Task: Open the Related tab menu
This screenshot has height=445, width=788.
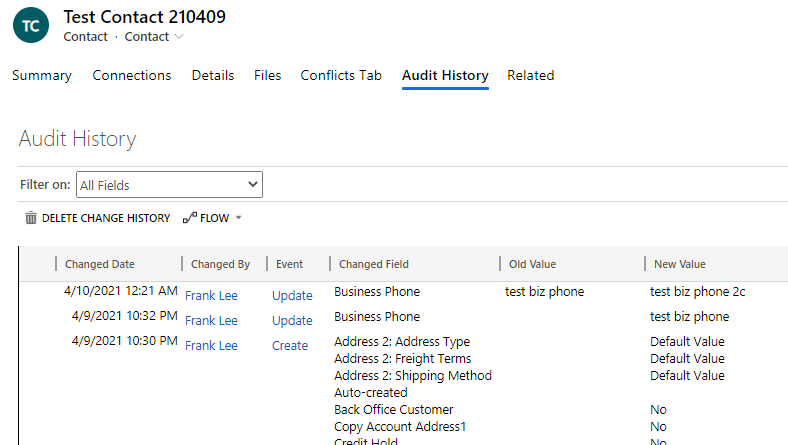Action: (x=530, y=76)
